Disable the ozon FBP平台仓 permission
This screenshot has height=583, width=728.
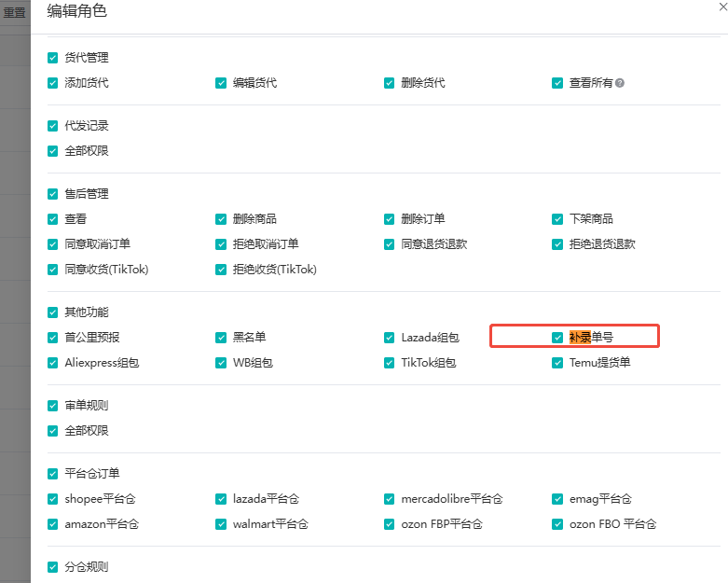(390, 524)
